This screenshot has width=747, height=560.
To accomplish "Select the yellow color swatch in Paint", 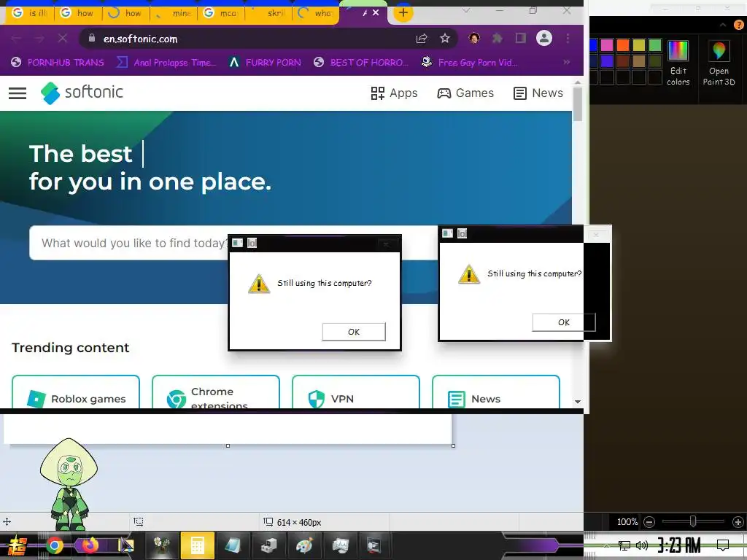I will 639,45.
